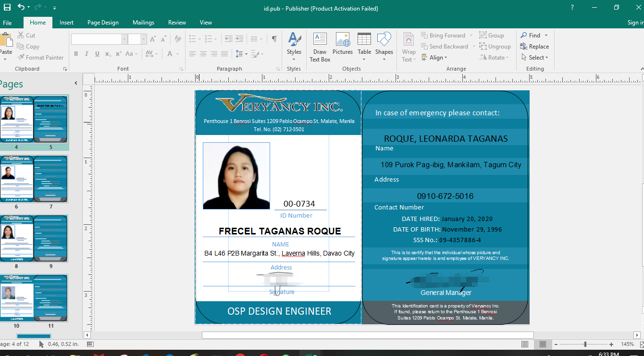The width and height of the screenshot is (644, 356).
Task: Decrease the paragraph indent level
Action: pos(229,39)
